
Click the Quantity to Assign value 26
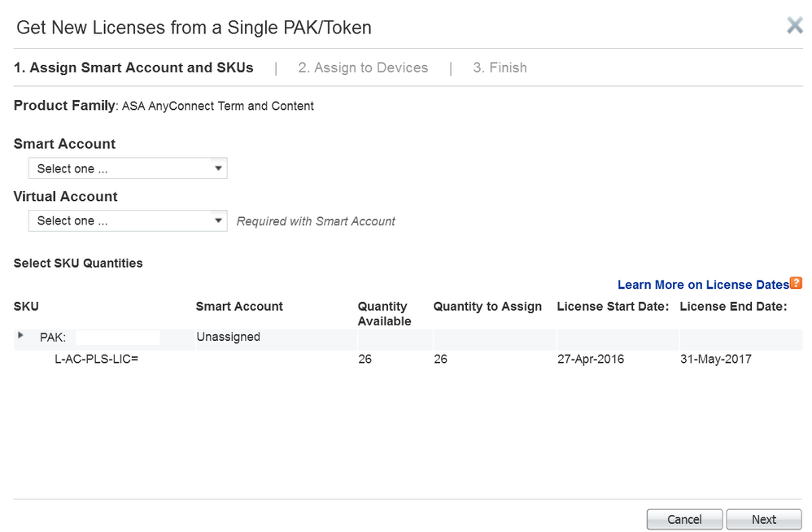point(441,359)
